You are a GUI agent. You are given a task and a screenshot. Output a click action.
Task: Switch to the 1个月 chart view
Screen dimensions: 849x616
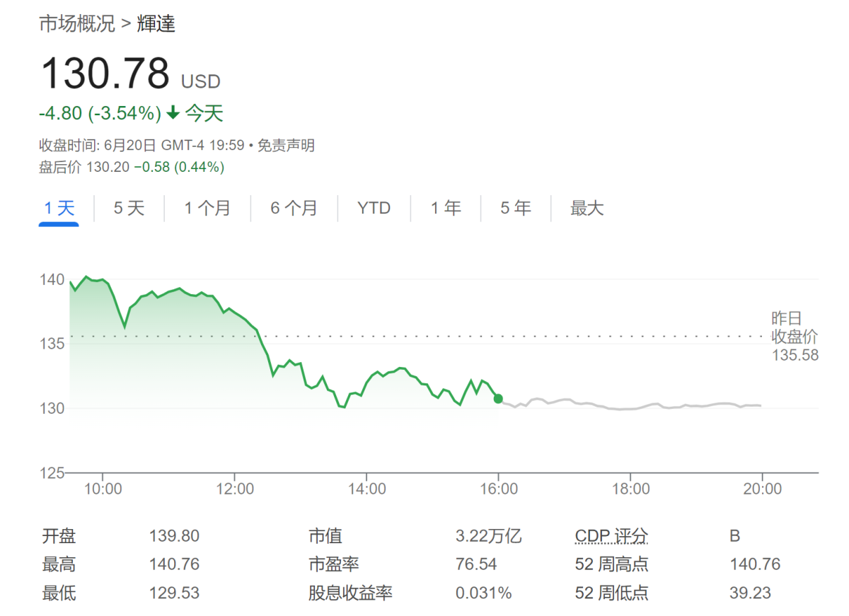[x=207, y=207]
